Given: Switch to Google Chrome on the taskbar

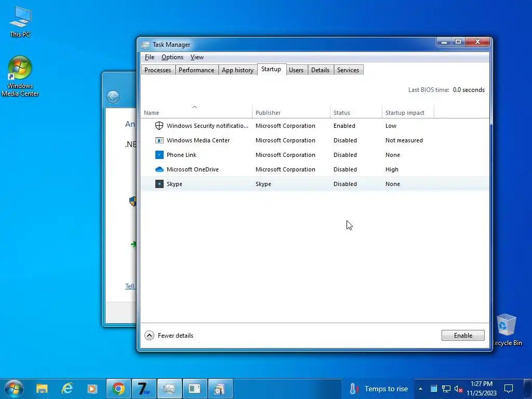Looking at the screenshot, I should pyautogui.click(x=118, y=389).
